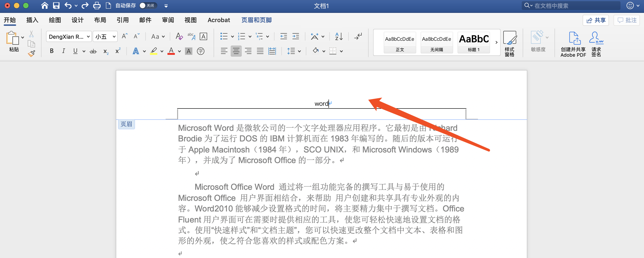Screen dimensions: 644x258
Task: Cut selection with scissors icon
Action: [x=31, y=34]
